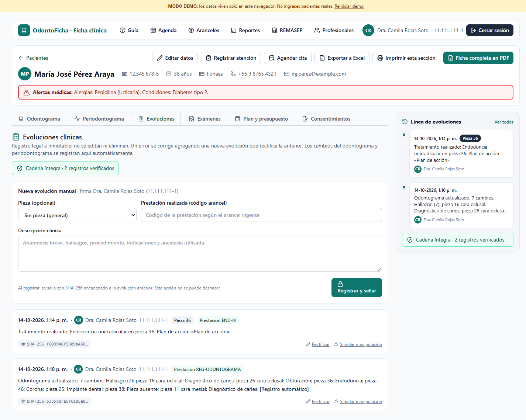Open the Agenda menu item
This screenshot has width=526, height=420.
click(164, 30)
